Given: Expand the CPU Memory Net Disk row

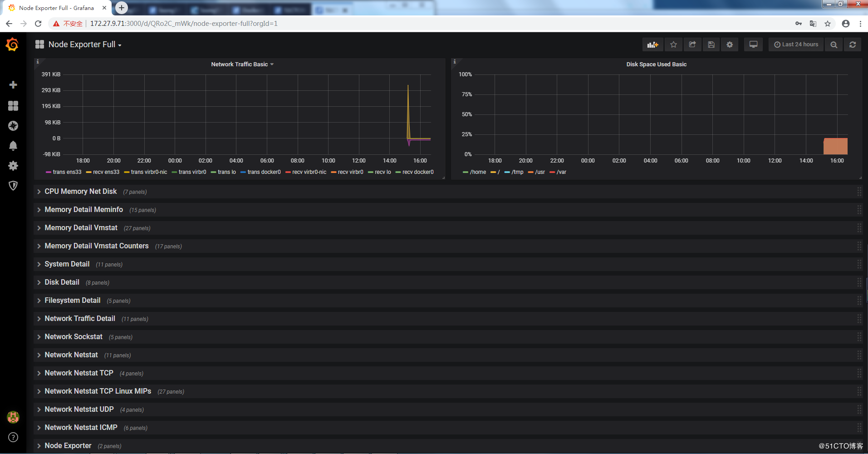Looking at the screenshot, I should pyautogui.click(x=80, y=191).
